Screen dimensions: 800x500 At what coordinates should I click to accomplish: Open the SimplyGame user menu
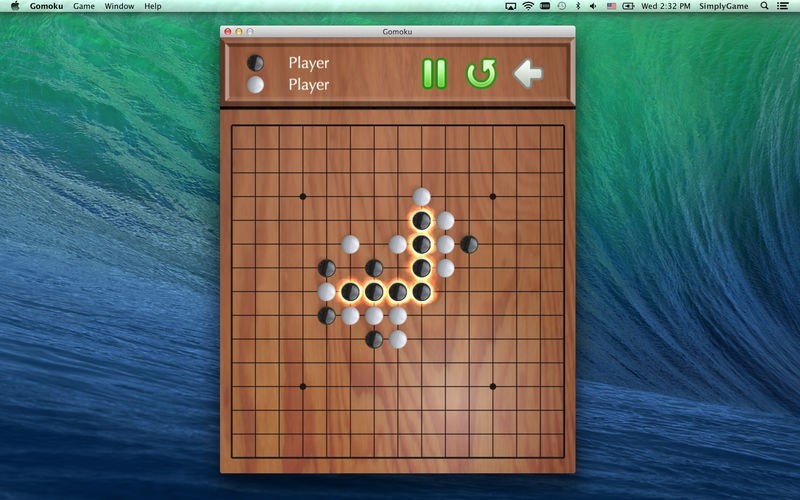(x=723, y=6)
